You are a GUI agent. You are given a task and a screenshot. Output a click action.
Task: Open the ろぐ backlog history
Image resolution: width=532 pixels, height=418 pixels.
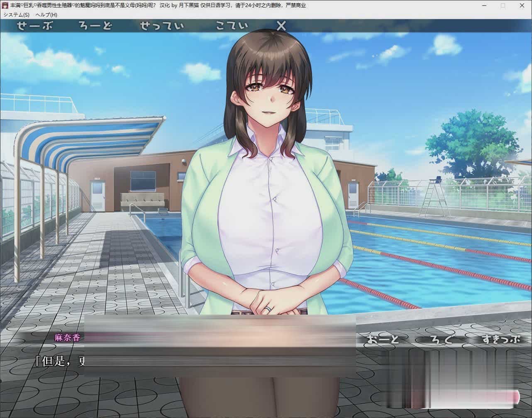coord(441,340)
